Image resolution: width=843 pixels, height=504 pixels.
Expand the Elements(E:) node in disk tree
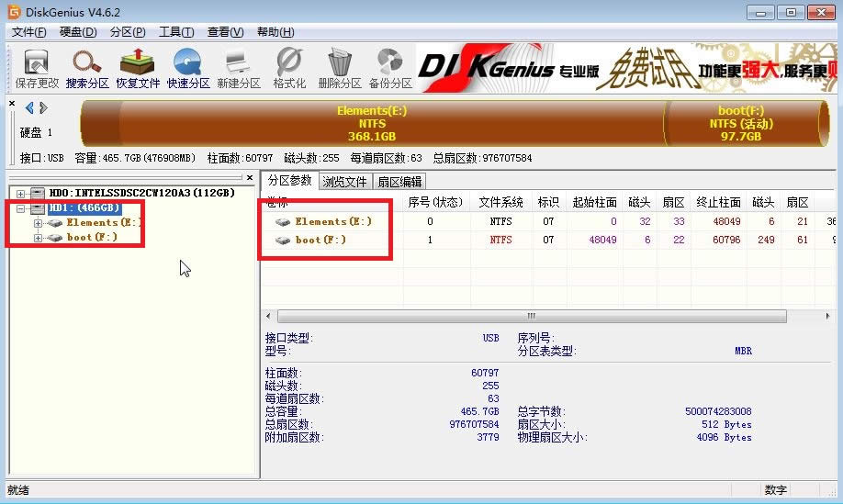[x=38, y=223]
